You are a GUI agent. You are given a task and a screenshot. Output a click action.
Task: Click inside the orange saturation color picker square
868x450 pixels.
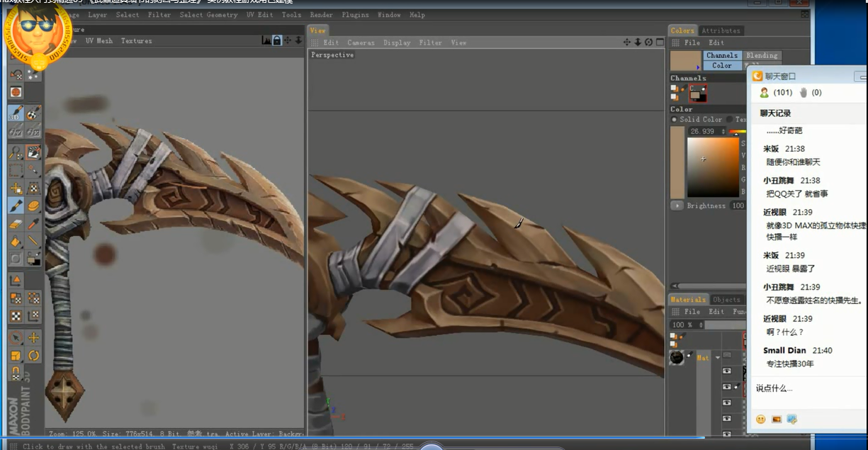click(x=713, y=167)
